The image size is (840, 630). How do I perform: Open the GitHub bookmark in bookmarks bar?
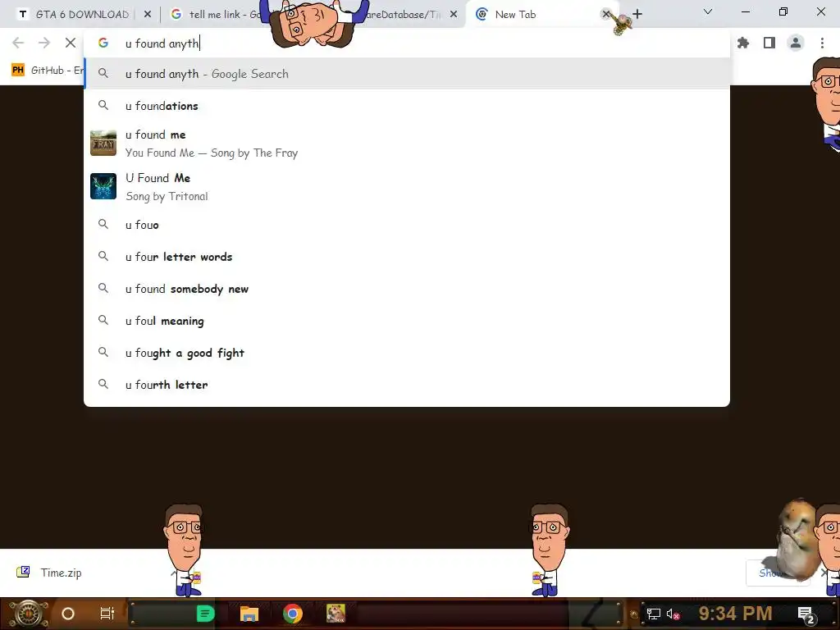47,71
